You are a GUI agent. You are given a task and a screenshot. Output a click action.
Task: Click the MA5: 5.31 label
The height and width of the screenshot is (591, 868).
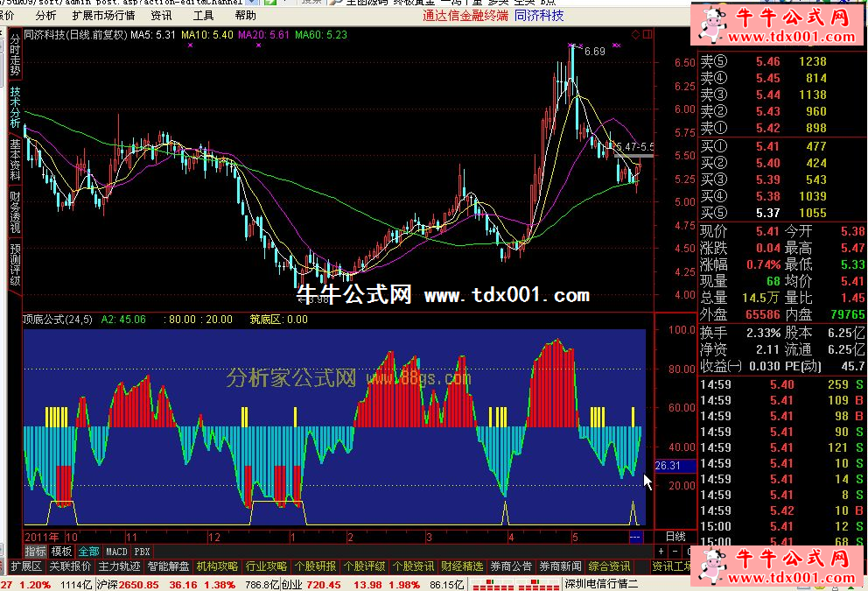153,35
